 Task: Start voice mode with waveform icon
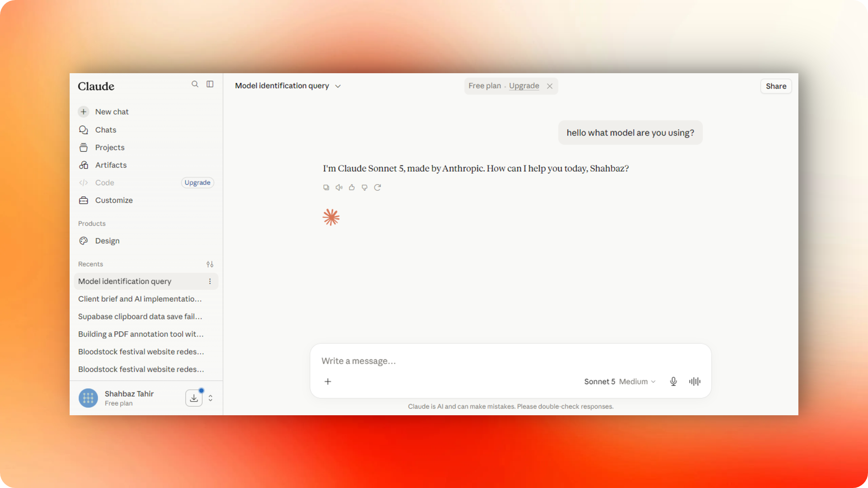pyautogui.click(x=695, y=382)
